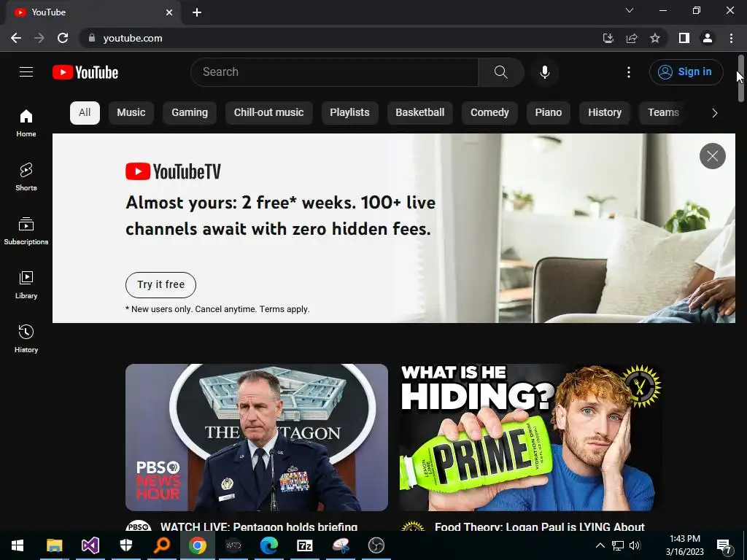
Task: Open a new browser tab
Action: point(197,12)
